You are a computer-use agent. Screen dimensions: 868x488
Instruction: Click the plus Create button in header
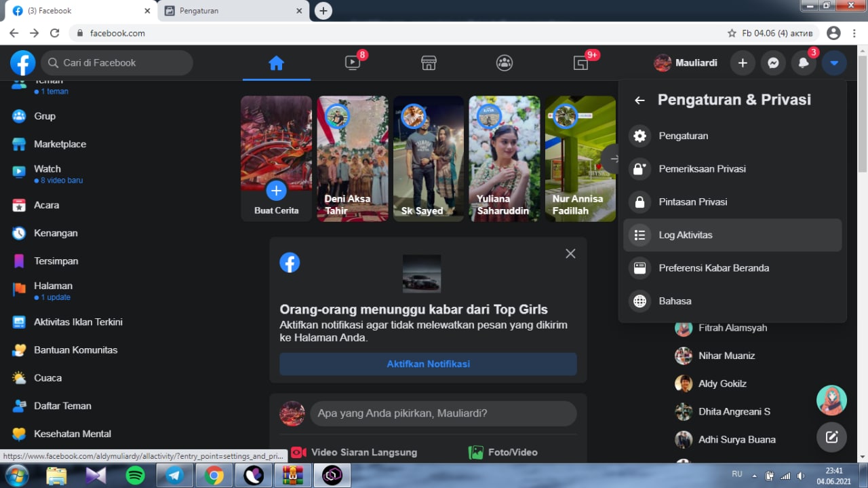743,63
